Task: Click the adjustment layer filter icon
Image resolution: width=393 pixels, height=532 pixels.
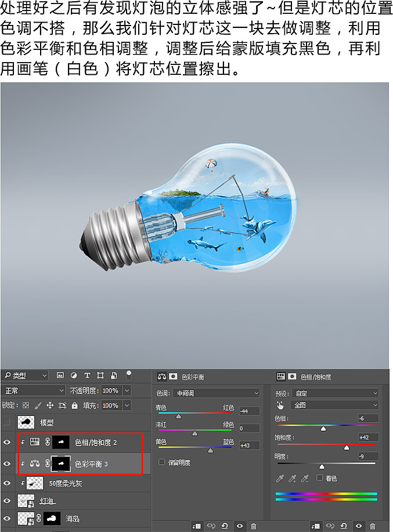Action: click(x=74, y=375)
